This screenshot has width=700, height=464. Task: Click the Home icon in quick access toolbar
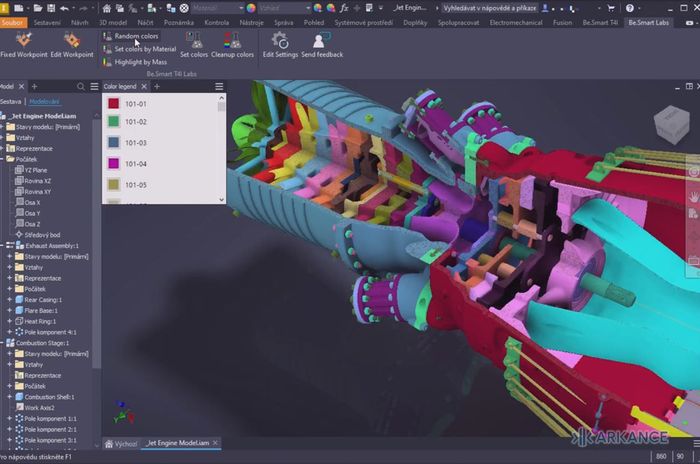point(106,7)
